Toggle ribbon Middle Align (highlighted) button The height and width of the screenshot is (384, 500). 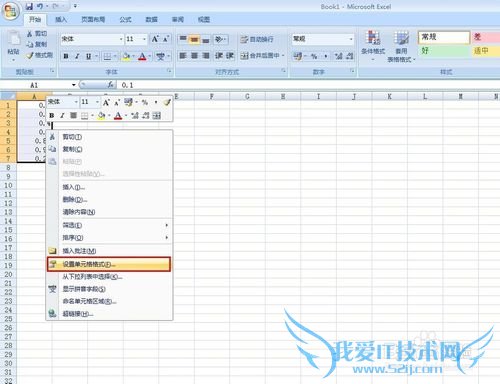coord(194,39)
